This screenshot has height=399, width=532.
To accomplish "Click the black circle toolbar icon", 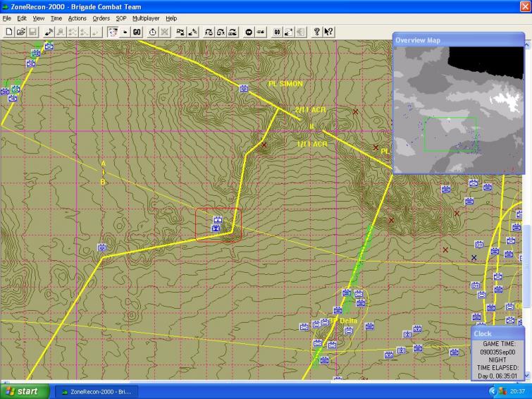I will point(249,32).
